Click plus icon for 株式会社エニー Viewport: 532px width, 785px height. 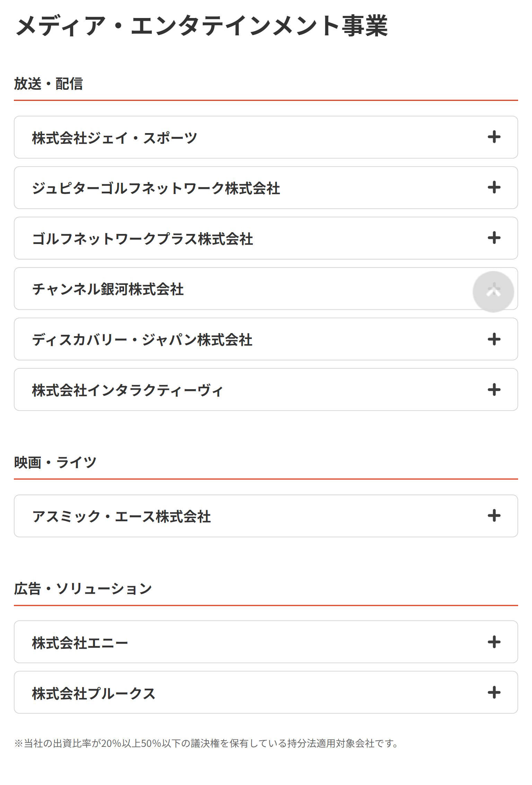pyautogui.click(x=494, y=642)
